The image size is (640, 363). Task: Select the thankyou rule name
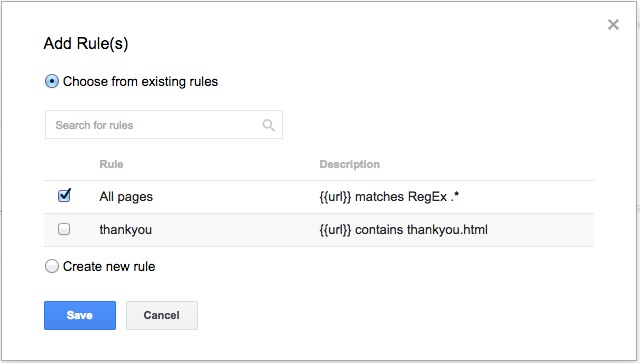tap(126, 229)
